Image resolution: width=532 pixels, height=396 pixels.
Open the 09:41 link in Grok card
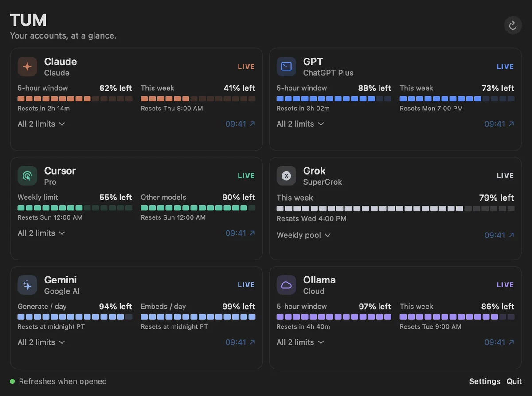[x=499, y=235]
